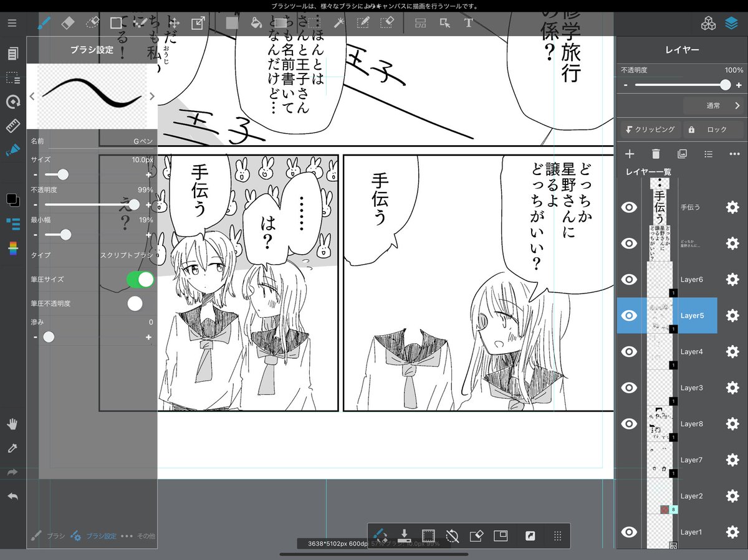The image size is (748, 560).
Task: Hide Layer3 with its eye icon
Action: click(x=630, y=388)
